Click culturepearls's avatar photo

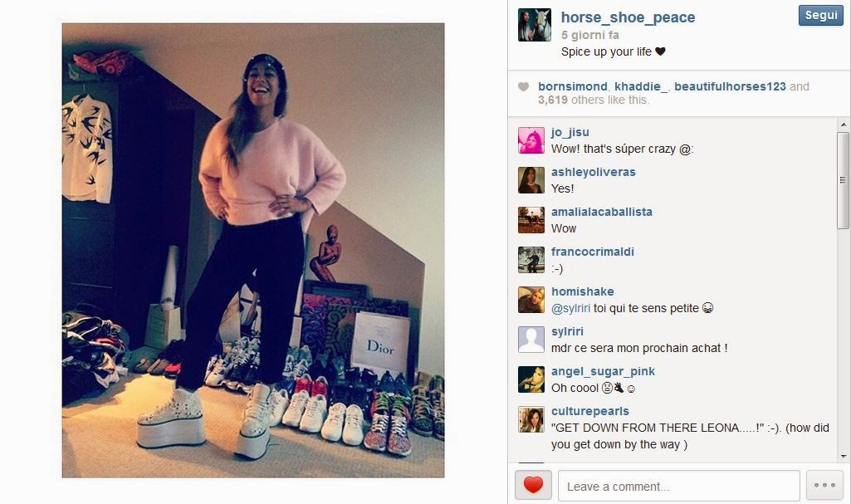click(x=531, y=419)
